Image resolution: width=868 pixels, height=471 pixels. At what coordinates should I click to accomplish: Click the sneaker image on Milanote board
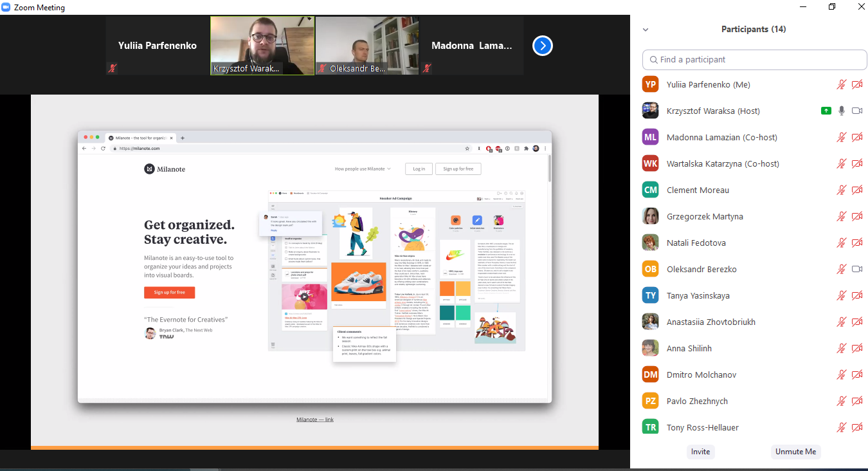pos(358,282)
